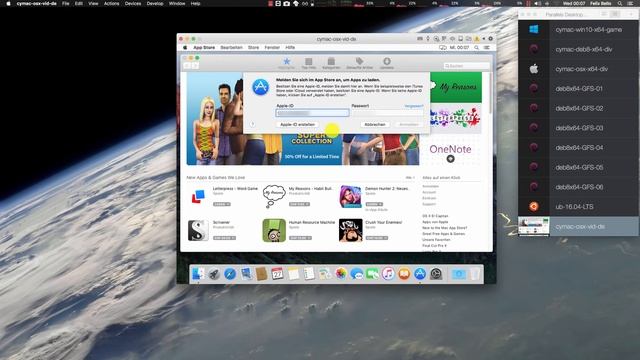640x360 pixels.
Task: Open the Store menu in guest menu bar
Action: point(253,48)
